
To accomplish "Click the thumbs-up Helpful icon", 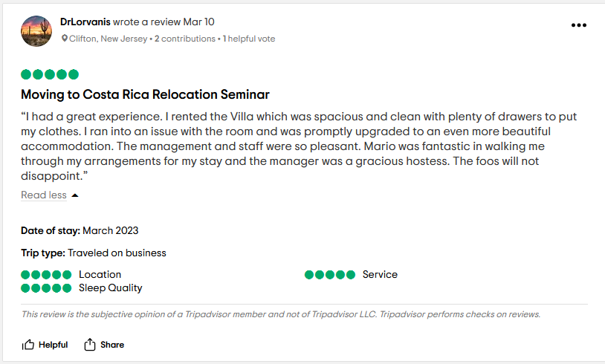I will pyautogui.click(x=28, y=345).
